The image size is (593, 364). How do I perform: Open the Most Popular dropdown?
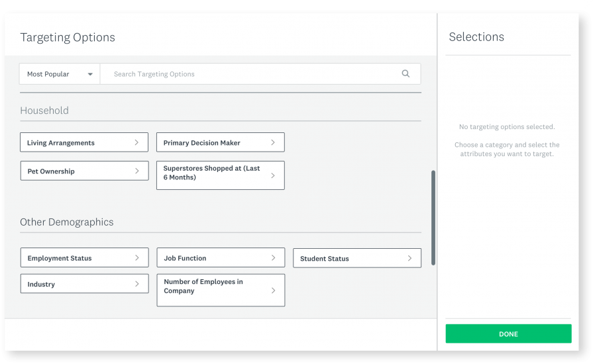[x=60, y=74]
